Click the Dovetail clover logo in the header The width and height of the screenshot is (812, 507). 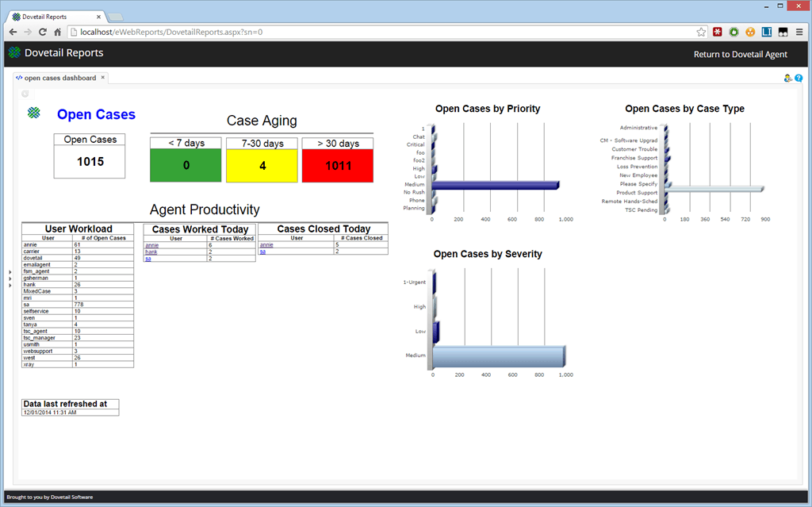pos(13,52)
